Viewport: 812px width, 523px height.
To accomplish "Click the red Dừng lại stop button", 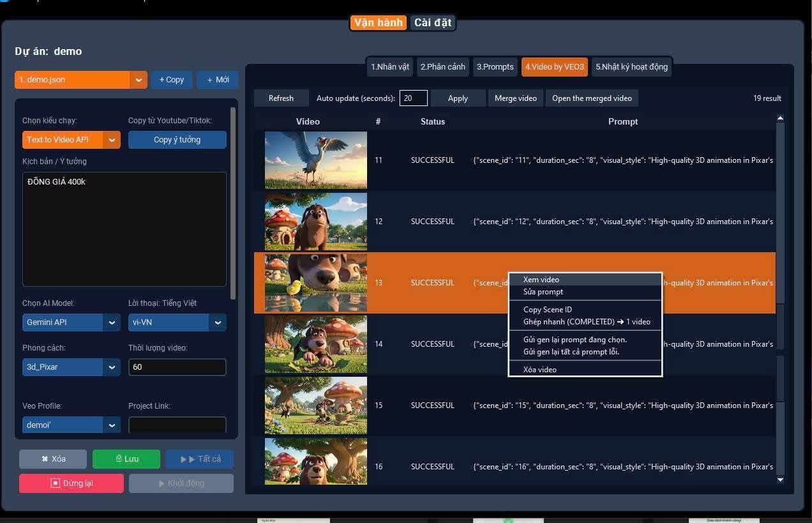I will [71, 483].
